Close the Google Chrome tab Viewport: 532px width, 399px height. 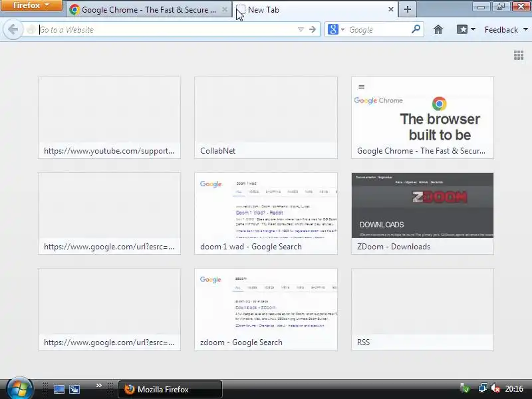tap(225, 9)
